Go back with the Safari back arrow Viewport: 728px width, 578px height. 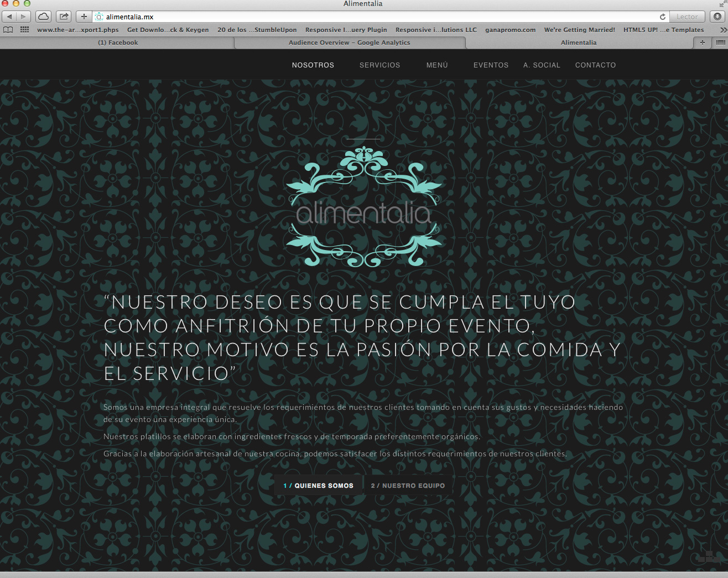pyautogui.click(x=9, y=17)
